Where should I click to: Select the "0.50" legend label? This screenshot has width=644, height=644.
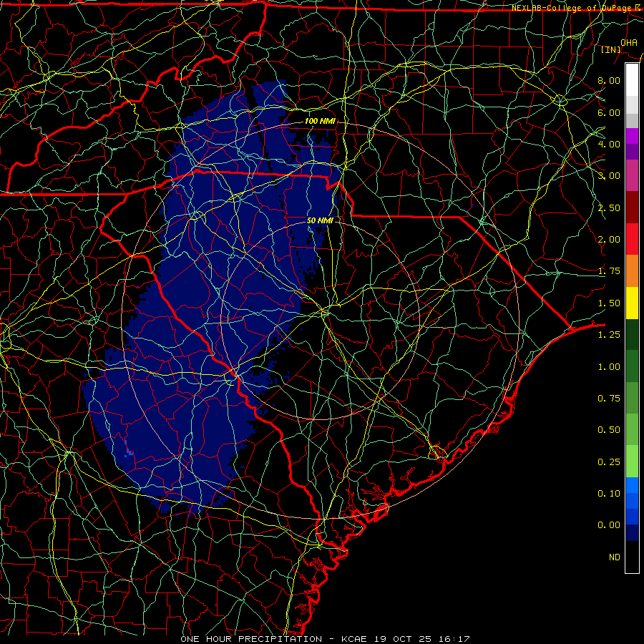click(609, 430)
